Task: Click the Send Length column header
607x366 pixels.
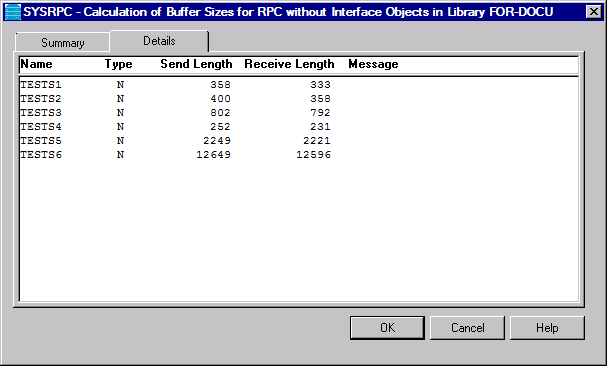Action: point(196,64)
